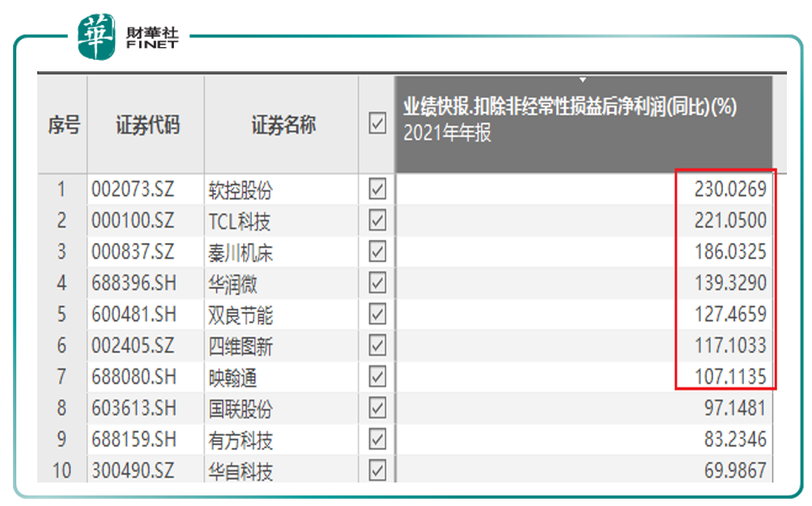Toggle the checkbox for 有方科技 row
This screenshot has width=812, height=506.
[x=377, y=439]
